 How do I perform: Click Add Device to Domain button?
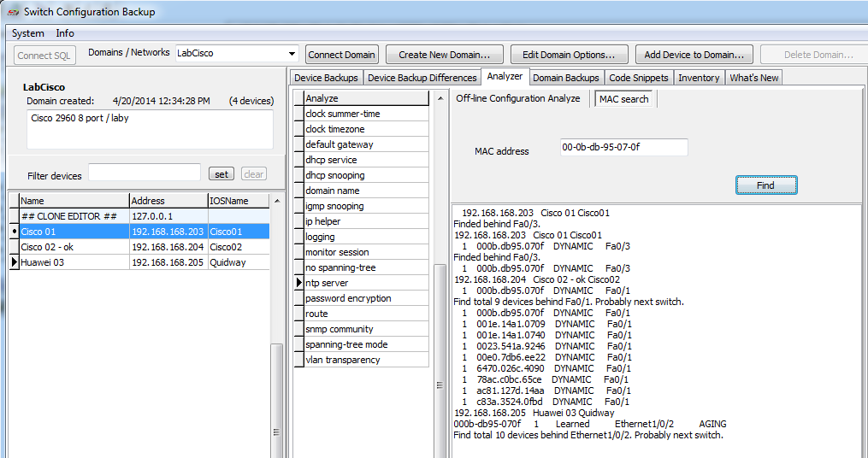694,55
